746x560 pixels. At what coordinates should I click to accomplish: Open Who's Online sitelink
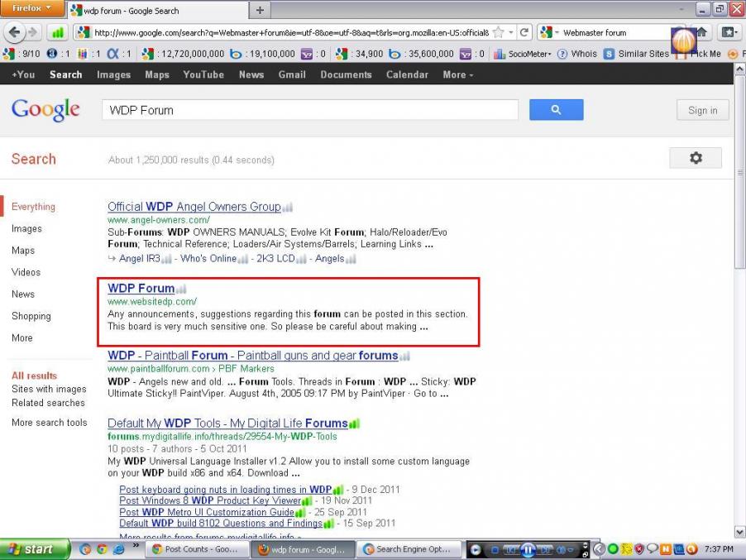208,258
